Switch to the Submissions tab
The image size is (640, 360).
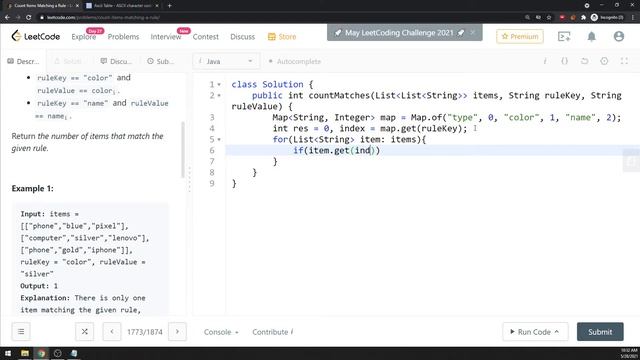[x=160, y=61]
